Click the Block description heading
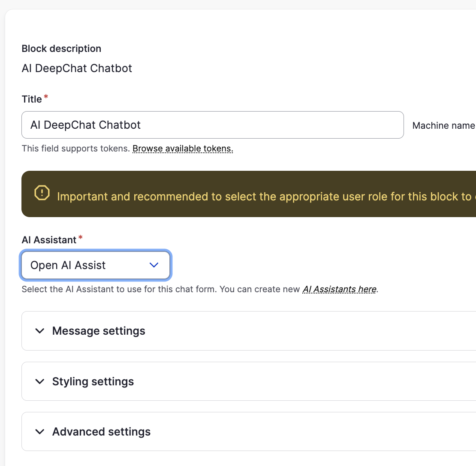 click(61, 48)
